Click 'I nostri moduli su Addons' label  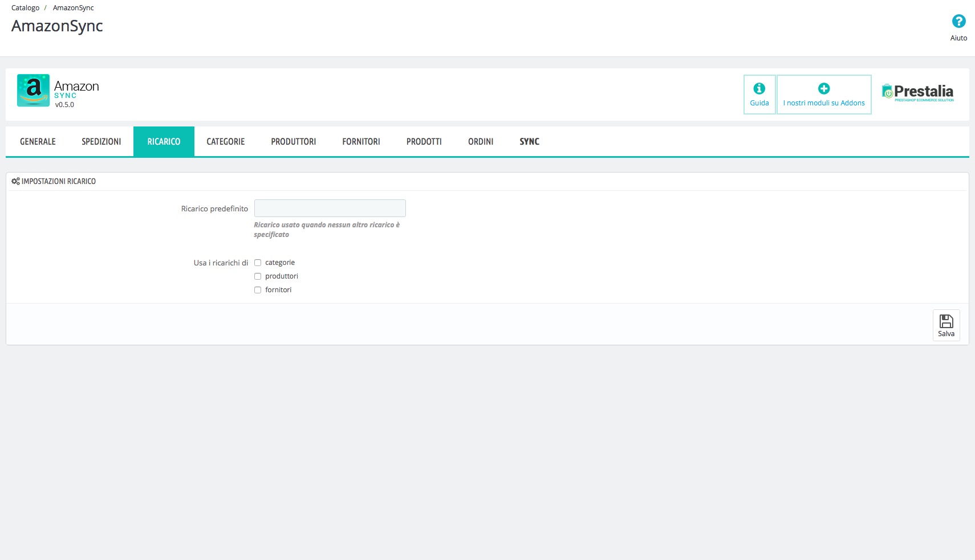(824, 103)
